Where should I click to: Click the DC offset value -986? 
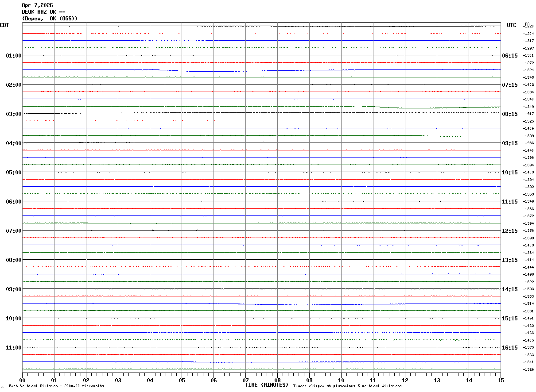[529, 143]
